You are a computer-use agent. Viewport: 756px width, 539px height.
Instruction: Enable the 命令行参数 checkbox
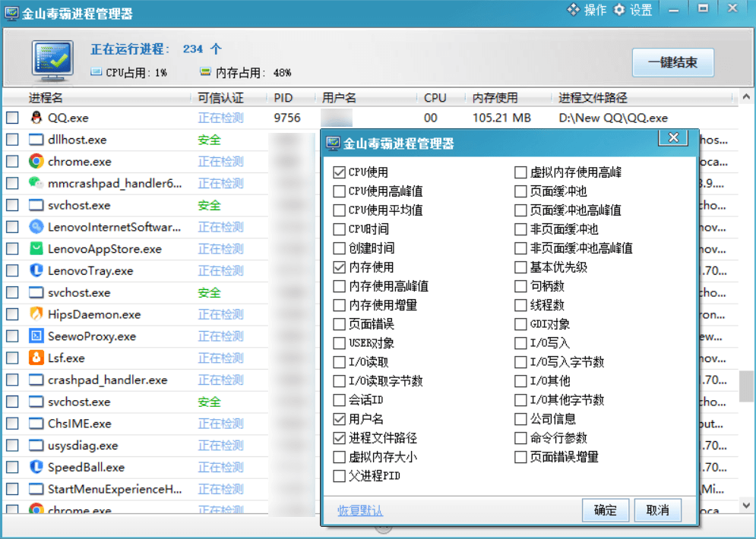[x=520, y=438]
